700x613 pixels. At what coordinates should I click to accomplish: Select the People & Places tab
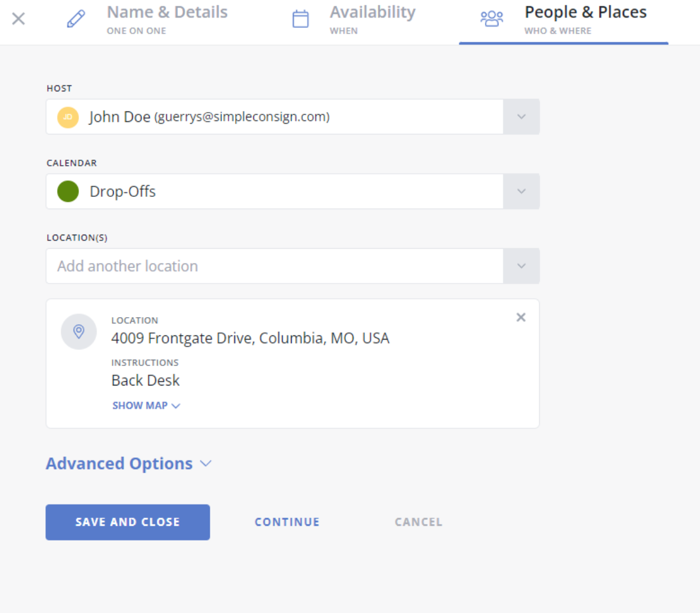(x=585, y=19)
